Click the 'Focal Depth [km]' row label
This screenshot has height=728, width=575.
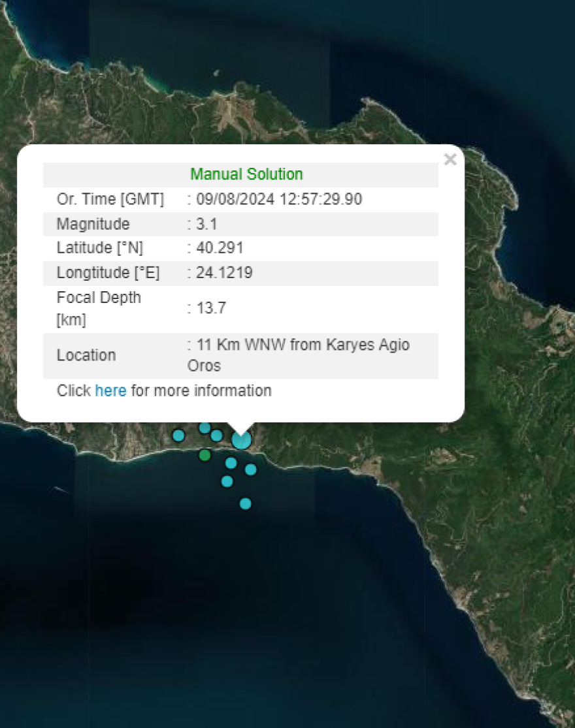pyautogui.click(x=99, y=308)
